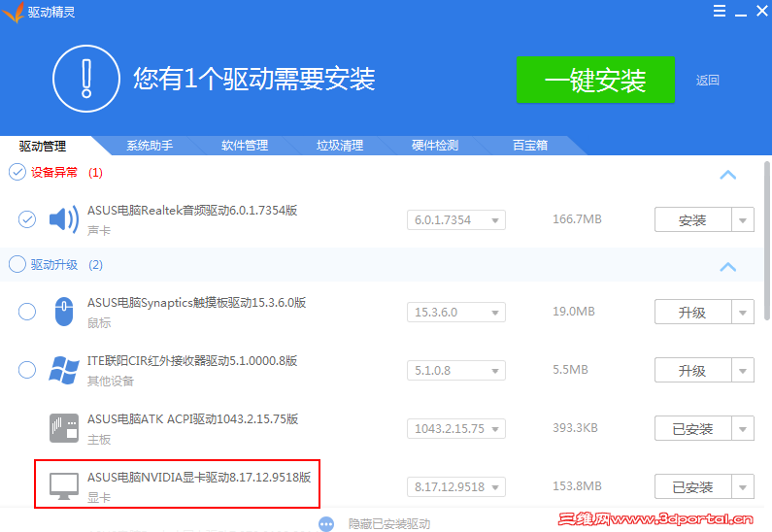The width and height of the screenshot is (772, 532).
Task: Click the 返回 link
Action: [x=708, y=81]
